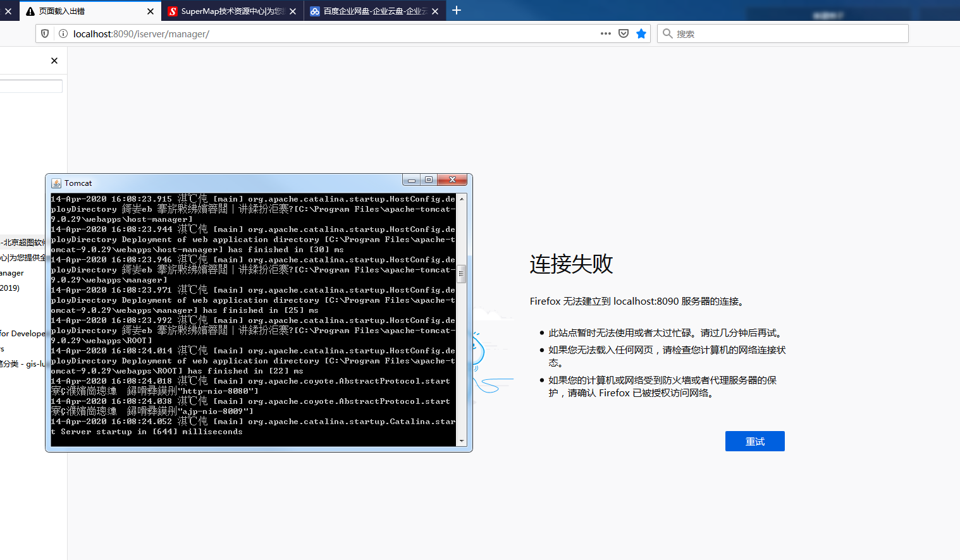Click the blue 重试 retry button
The height and width of the screenshot is (560, 960).
[x=754, y=441]
